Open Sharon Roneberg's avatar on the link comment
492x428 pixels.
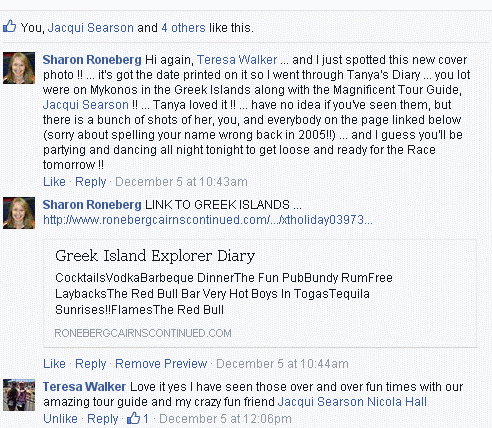[x=19, y=213]
